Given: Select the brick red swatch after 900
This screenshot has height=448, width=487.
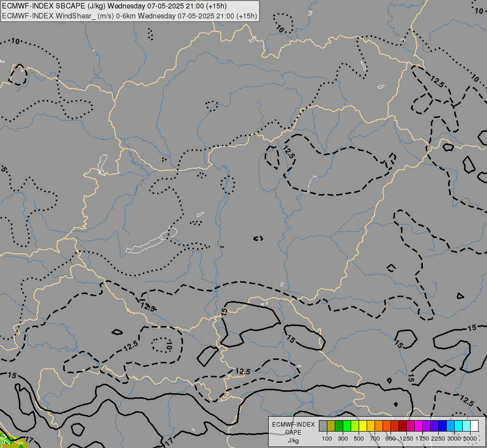Looking at the screenshot, I should [395, 426].
